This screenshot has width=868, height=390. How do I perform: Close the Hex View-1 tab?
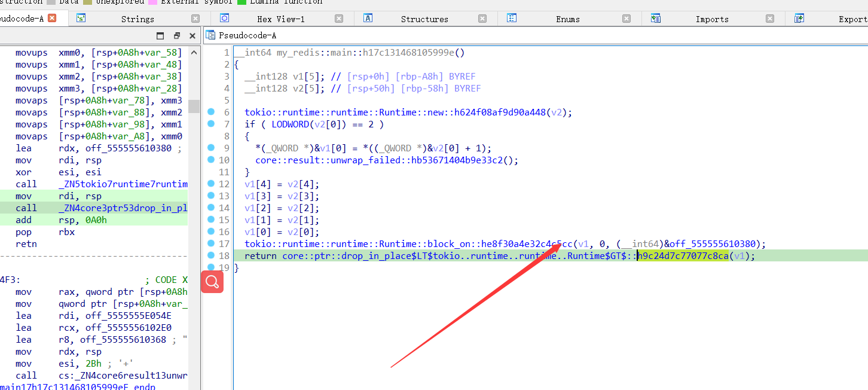click(x=339, y=19)
